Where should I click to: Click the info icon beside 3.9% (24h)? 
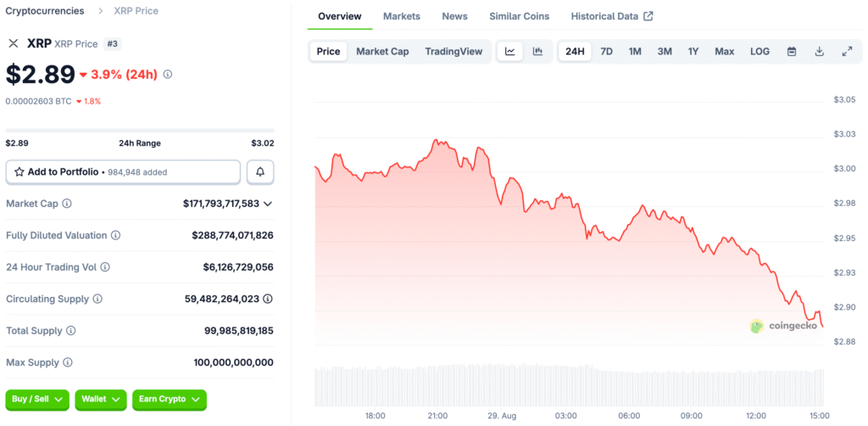pyautogui.click(x=168, y=74)
